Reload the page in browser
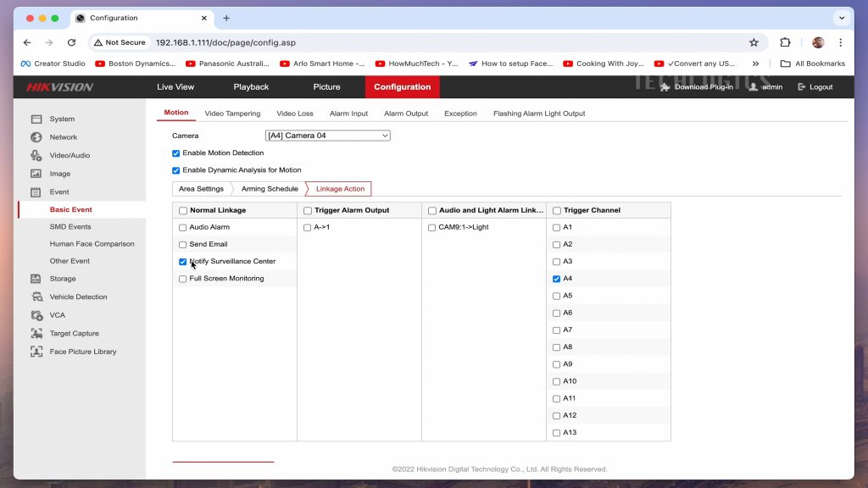868x488 pixels. (x=71, y=42)
